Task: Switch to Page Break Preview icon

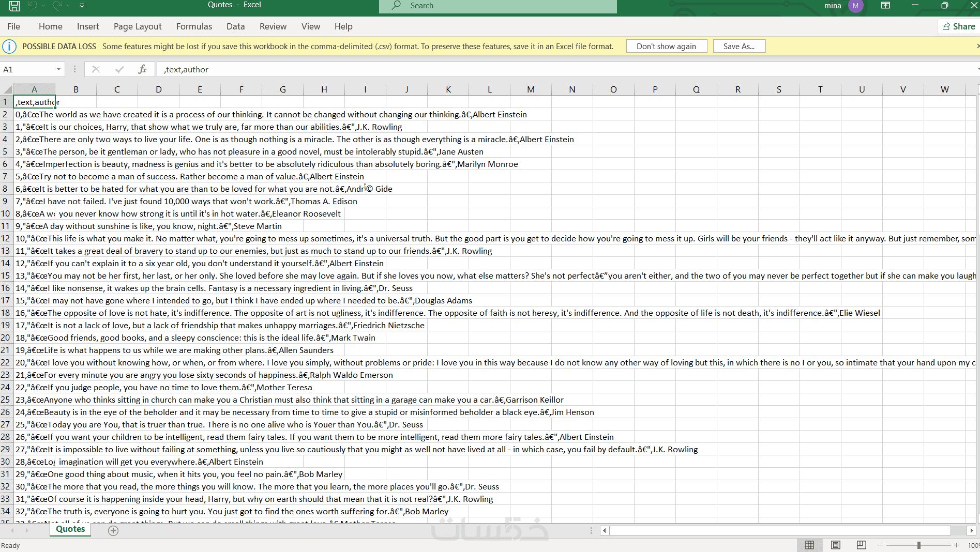Action: 861,545
